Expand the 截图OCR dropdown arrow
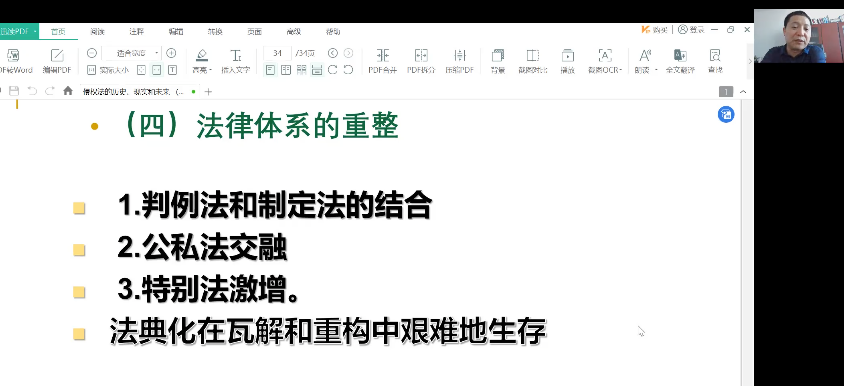Screen dimensions: 844x386 (621, 70)
